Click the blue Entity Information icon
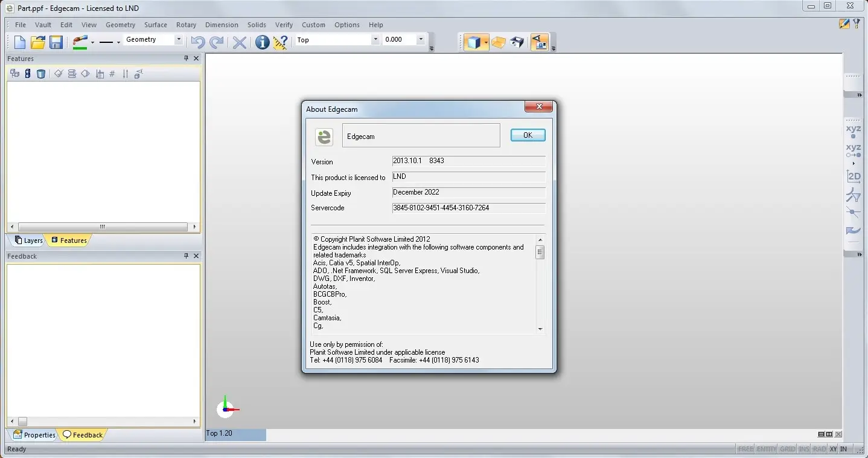The image size is (868, 458). [262, 42]
